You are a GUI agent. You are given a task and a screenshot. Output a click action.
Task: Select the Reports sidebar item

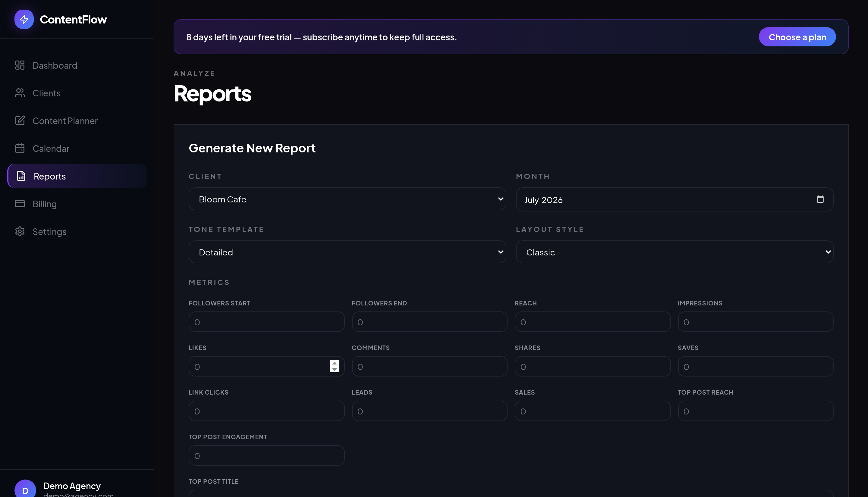point(77,176)
